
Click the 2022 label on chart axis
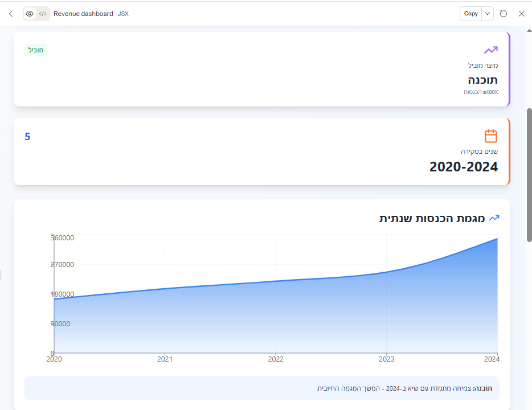[x=276, y=359]
